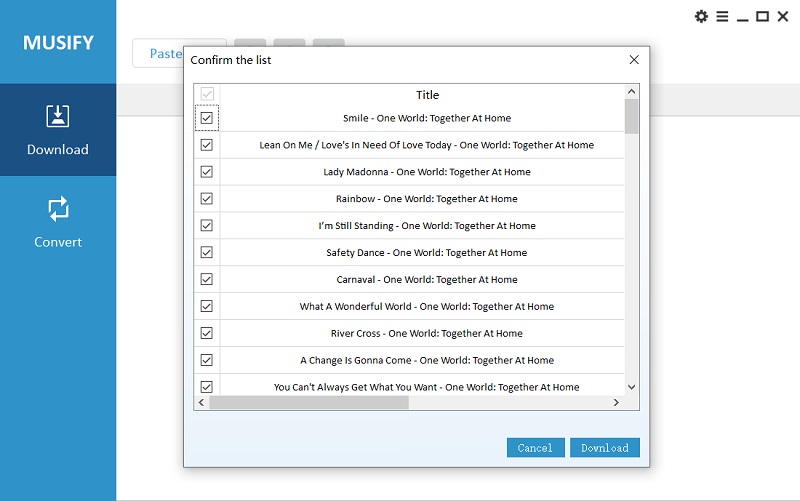Click the Title column header
800x501 pixels.
[427, 95]
